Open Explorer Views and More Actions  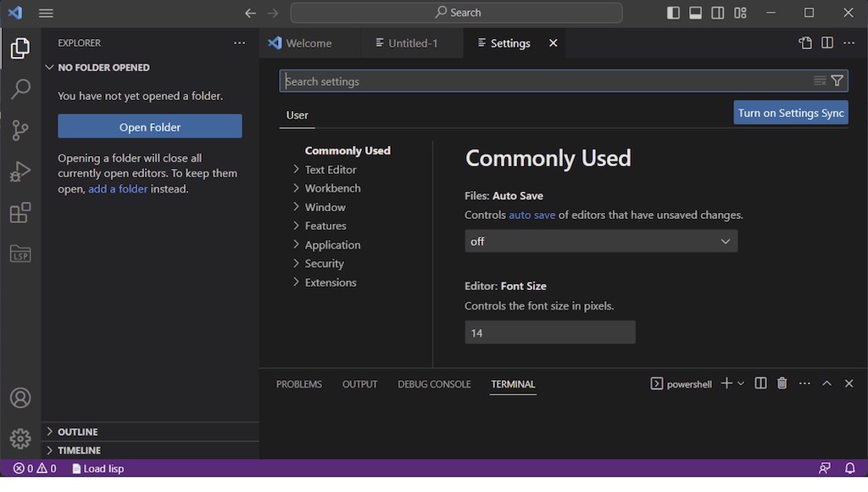tap(239, 43)
